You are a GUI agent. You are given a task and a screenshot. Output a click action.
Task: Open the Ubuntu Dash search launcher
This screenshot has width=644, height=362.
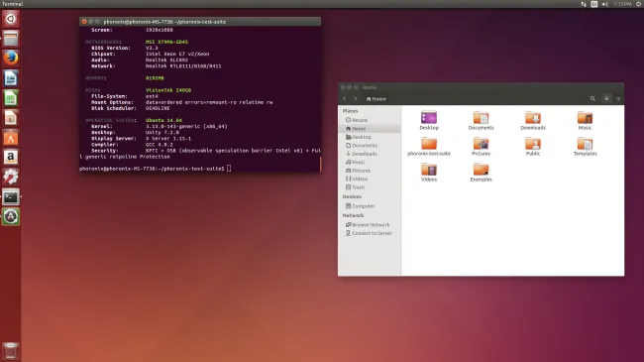click(x=11, y=19)
